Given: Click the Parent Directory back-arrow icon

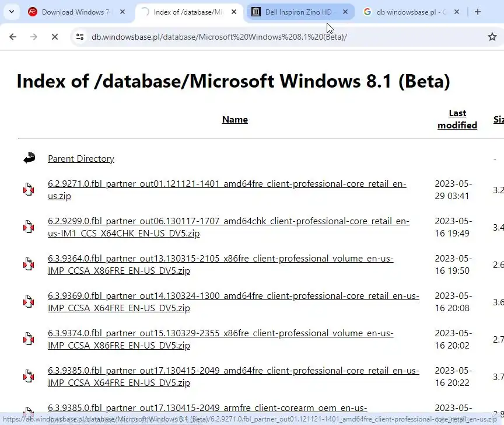Looking at the screenshot, I should pyautogui.click(x=29, y=158).
